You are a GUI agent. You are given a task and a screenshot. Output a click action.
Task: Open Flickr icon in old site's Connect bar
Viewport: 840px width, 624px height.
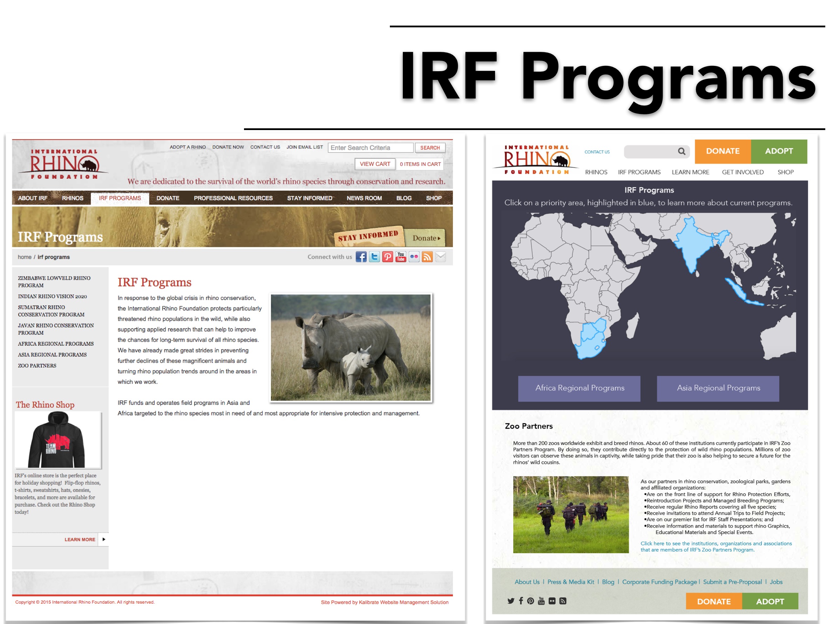(x=414, y=257)
